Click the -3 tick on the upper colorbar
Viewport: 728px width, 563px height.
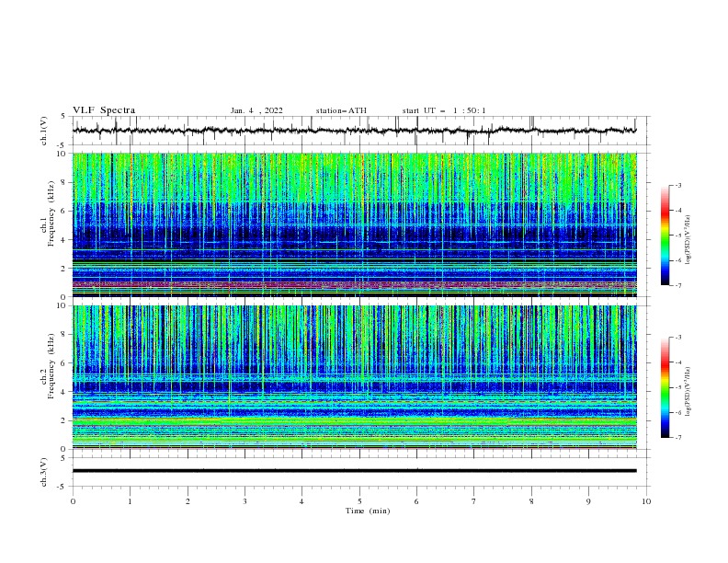[678, 185]
